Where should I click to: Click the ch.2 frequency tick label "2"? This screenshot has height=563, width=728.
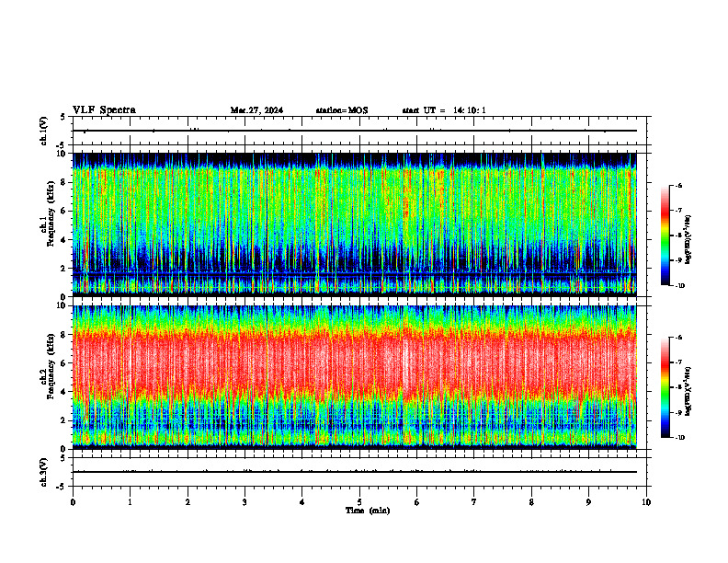coord(63,420)
